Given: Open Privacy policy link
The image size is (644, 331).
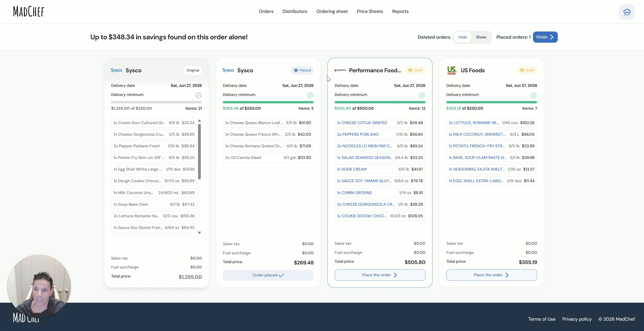Looking at the screenshot, I should [x=577, y=319].
